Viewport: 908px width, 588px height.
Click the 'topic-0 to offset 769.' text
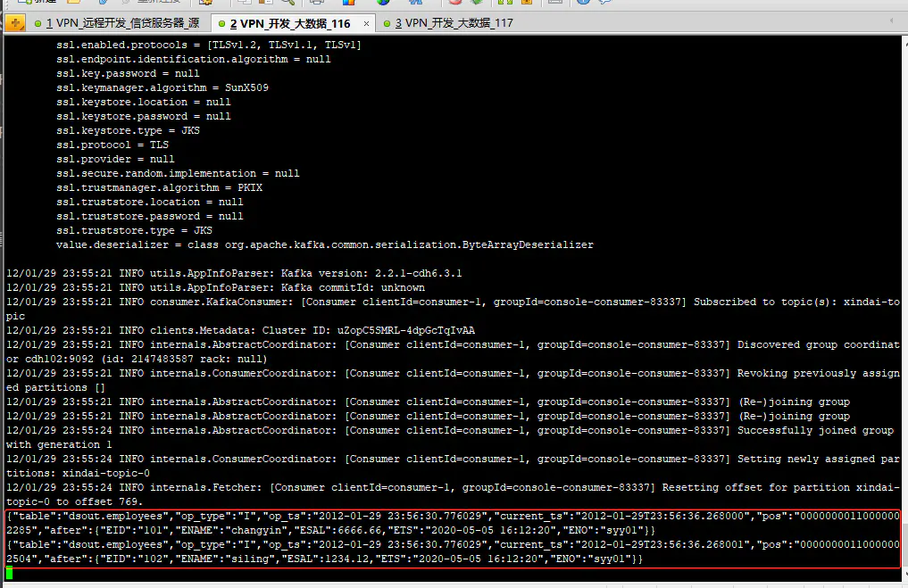[x=74, y=501]
